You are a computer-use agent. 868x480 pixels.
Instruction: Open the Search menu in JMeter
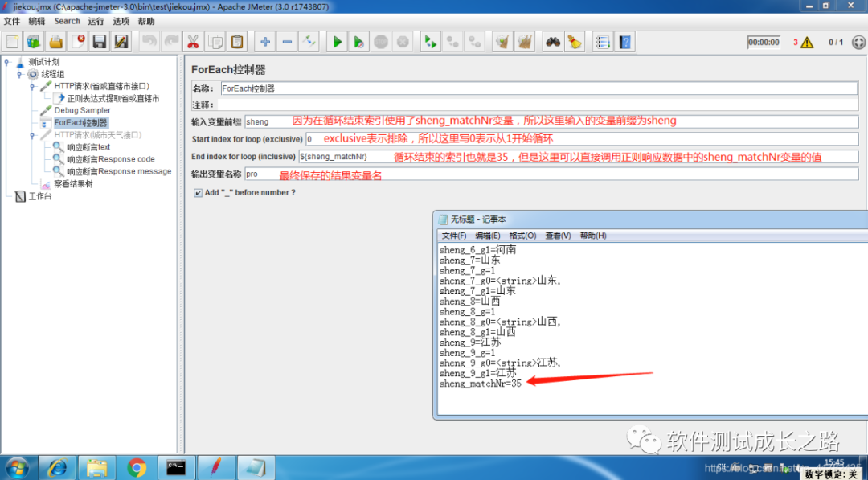coord(67,21)
